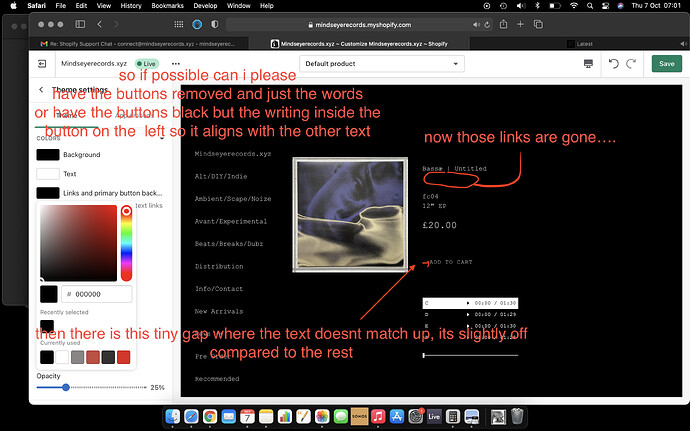Switch preview to desktop view icon

(x=588, y=64)
